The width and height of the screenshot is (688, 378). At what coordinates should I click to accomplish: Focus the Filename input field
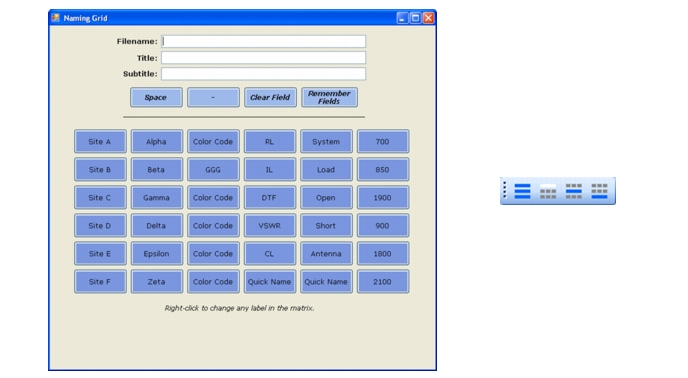coord(263,41)
